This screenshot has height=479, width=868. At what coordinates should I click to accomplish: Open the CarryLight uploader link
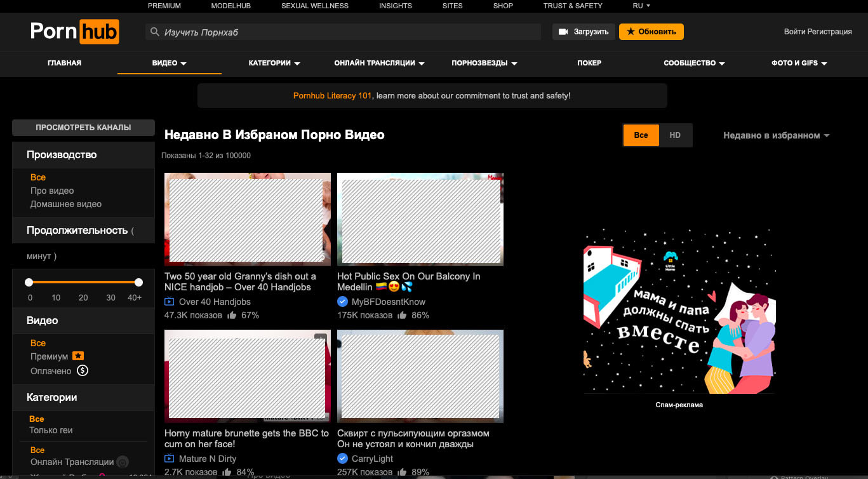tap(373, 459)
